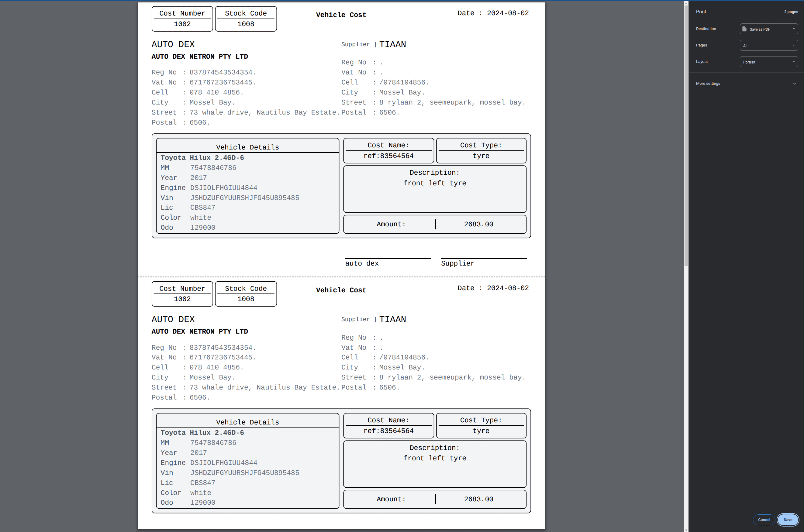Click the second Stock Code value 1008
The height and width of the screenshot is (532, 804).
[x=246, y=299]
